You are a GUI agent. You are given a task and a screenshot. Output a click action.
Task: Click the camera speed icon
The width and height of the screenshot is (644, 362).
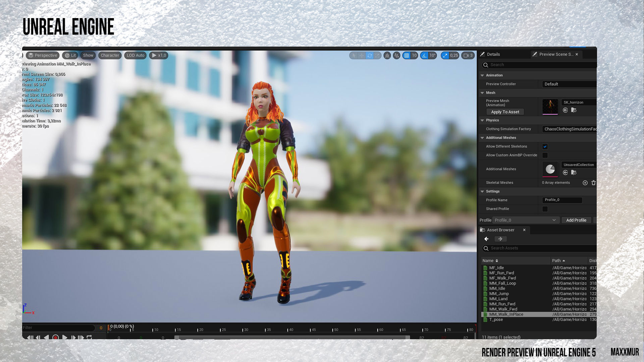click(469, 55)
